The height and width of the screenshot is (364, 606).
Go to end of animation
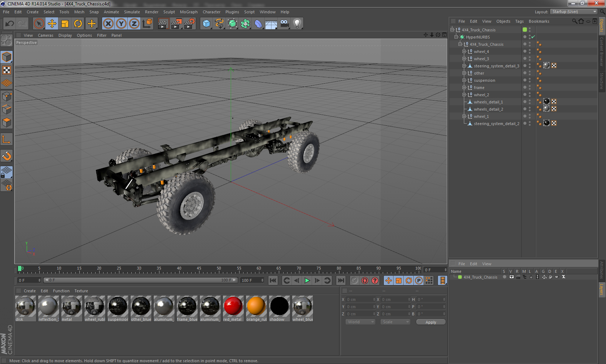tap(341, 280)
